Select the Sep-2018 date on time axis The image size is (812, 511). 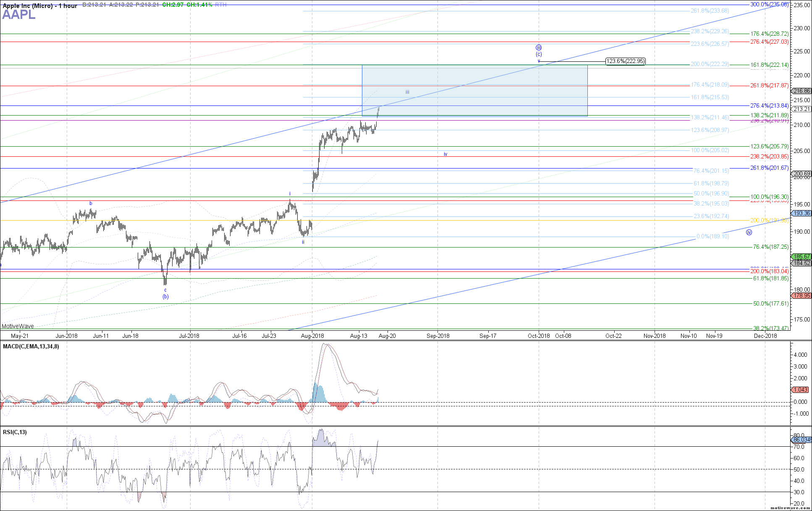click(438, 336)
